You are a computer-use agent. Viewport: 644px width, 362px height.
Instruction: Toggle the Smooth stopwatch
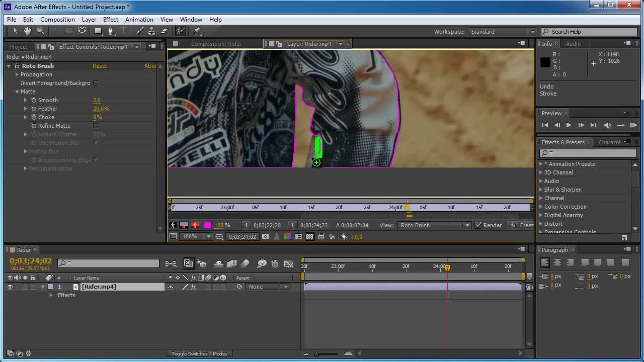(34, 100)
